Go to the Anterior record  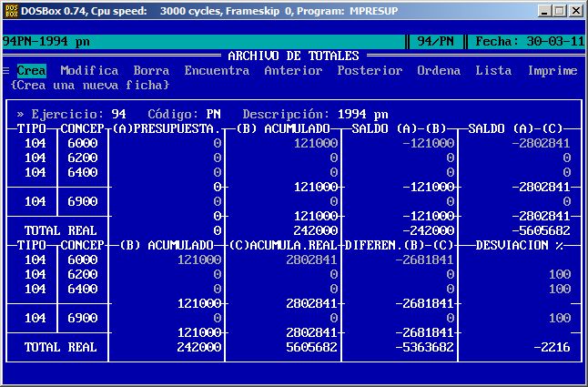tap(293, 70)
